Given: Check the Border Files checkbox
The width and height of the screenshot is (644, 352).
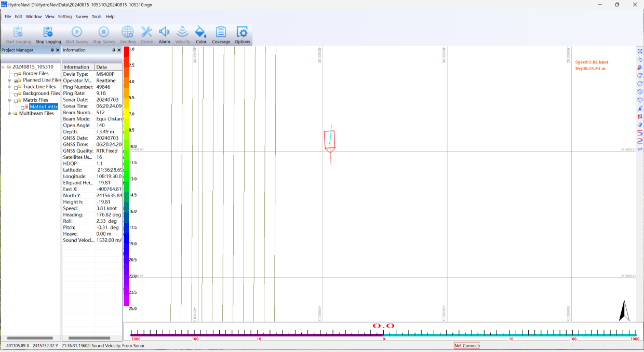Looking at the screenshot, I should coord(17,74).
